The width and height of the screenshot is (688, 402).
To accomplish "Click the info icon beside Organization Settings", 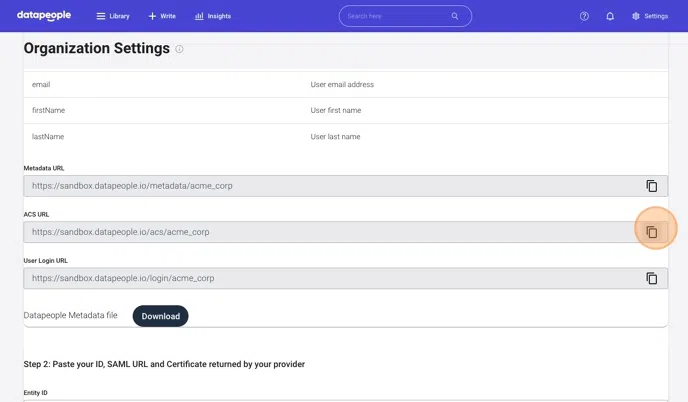I will point(180,49).
